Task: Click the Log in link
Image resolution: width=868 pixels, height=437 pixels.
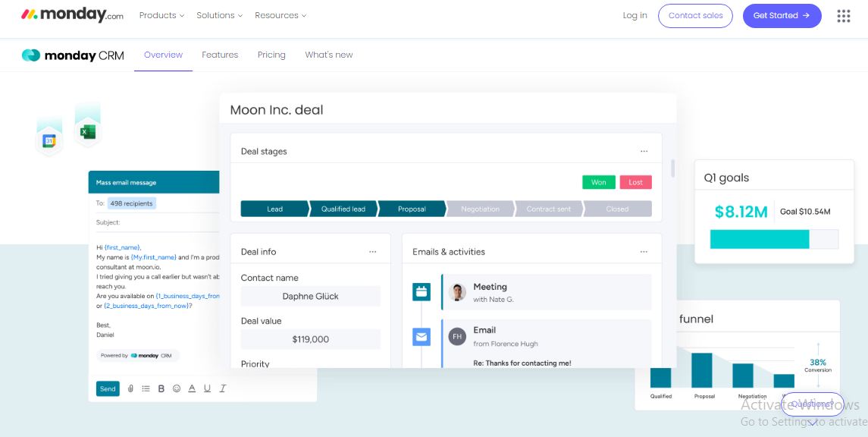Action: tap(635, 15)
